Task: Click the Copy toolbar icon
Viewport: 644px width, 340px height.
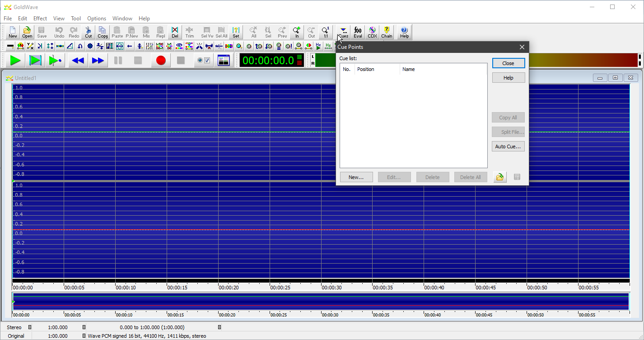Action: 103,32
